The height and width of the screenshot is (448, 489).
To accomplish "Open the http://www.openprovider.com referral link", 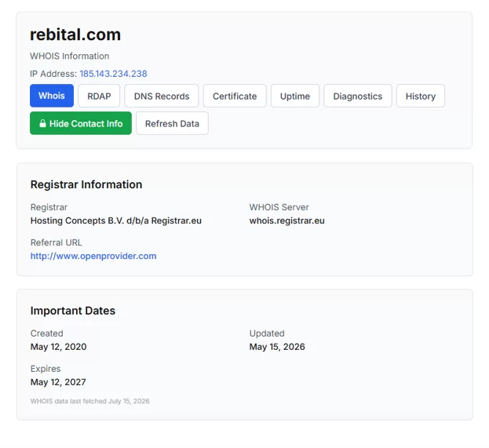I will click(93, 256).
